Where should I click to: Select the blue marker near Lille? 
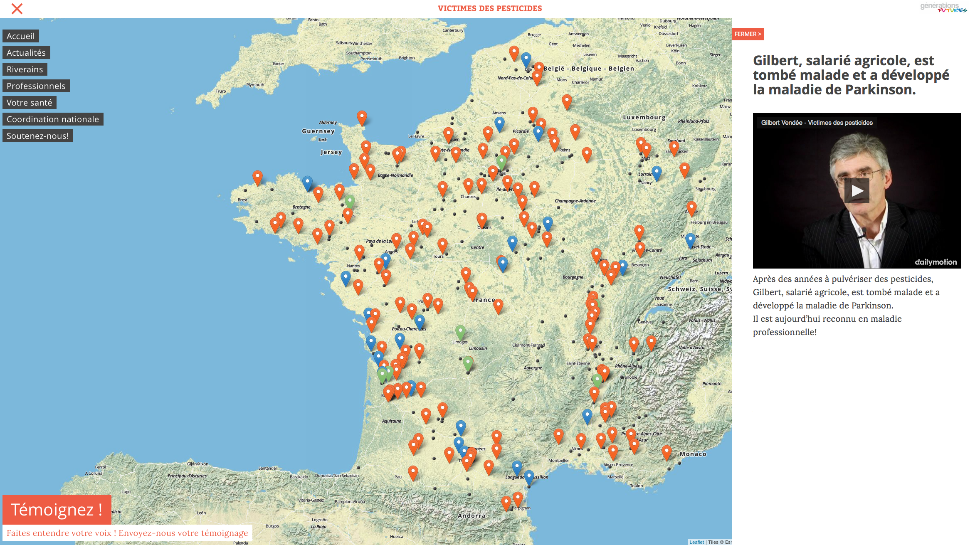pyautogui.click(x=526, y=60)
